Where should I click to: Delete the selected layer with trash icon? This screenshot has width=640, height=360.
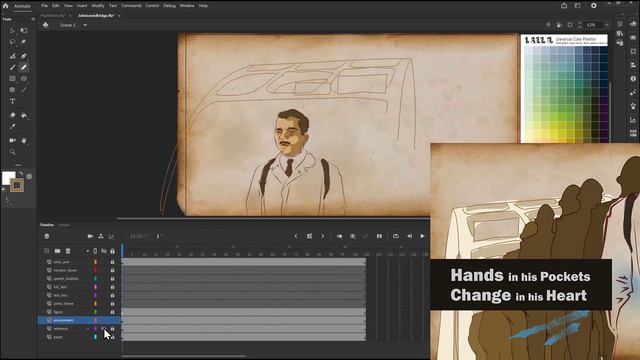click(68, 251)
